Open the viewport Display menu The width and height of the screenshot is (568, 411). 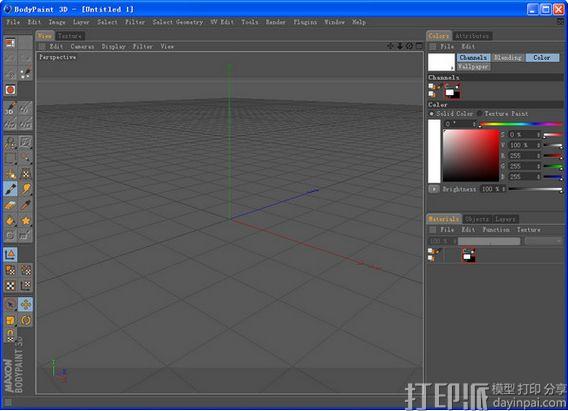113,46
